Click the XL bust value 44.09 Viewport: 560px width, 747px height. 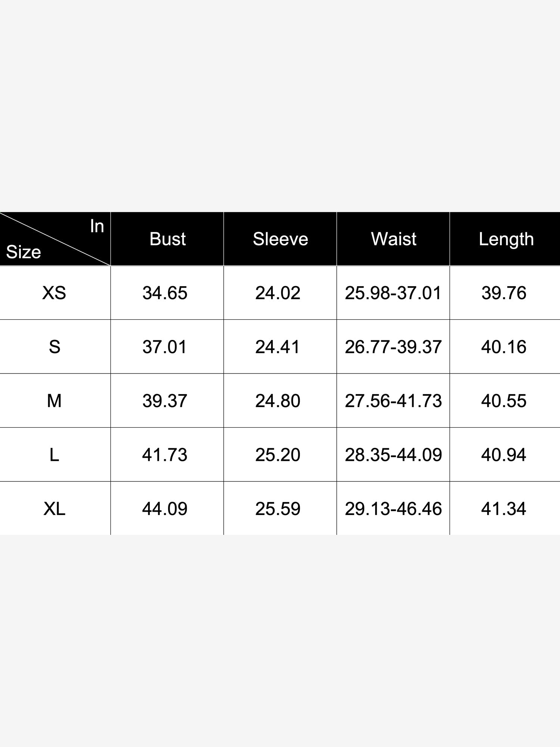point(165,509)
